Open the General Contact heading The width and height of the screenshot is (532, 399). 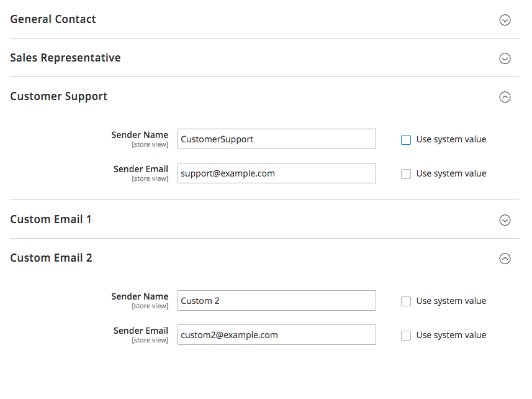(53, 19)
